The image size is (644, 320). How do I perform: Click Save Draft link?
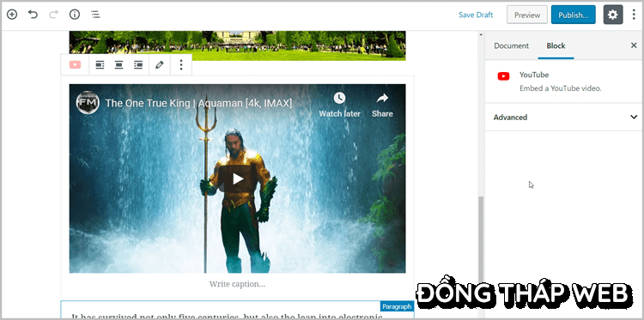(x=476, y=15)
